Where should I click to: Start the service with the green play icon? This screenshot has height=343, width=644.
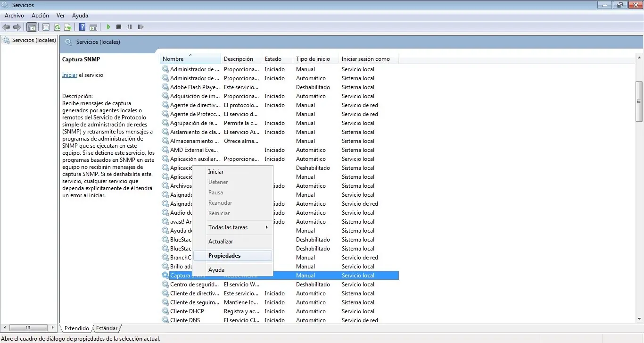(x=108, y=27)
